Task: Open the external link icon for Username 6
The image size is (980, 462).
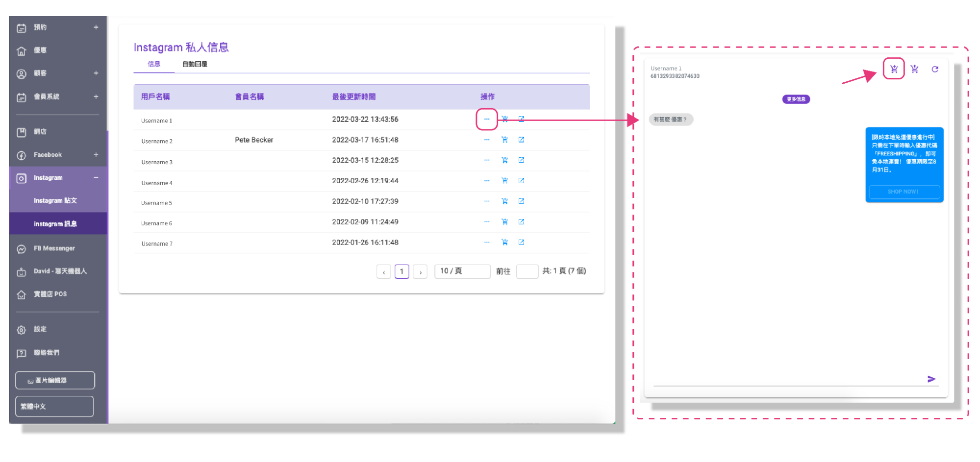Action: (521, 222)
